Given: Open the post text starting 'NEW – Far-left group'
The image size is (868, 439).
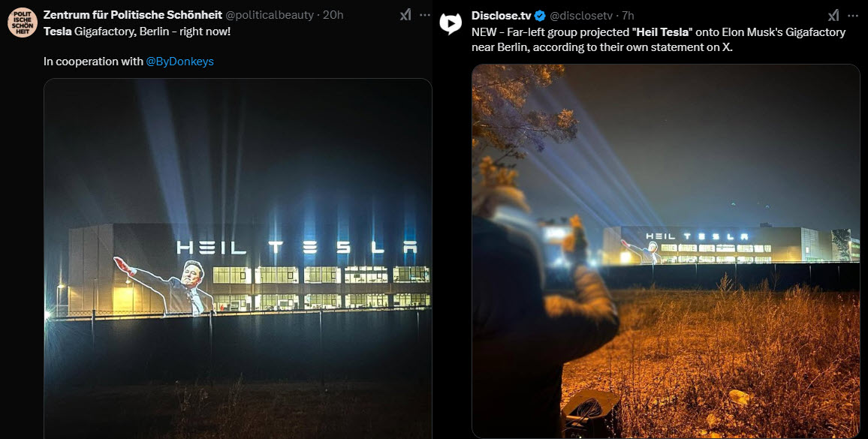Looking at the screenshot, I should click(659, 39).
